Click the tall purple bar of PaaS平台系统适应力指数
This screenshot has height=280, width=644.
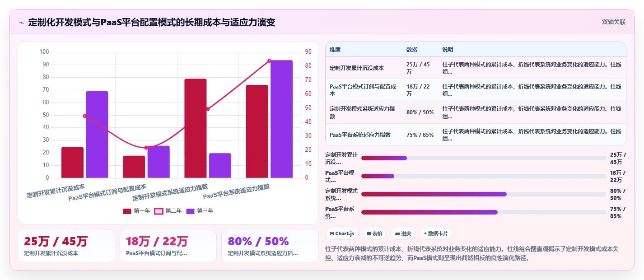[x=281, y=119]
